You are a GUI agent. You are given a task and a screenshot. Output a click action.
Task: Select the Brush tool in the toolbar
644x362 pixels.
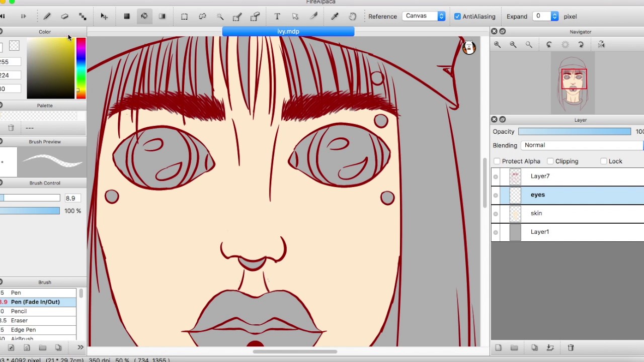point(47,17)
